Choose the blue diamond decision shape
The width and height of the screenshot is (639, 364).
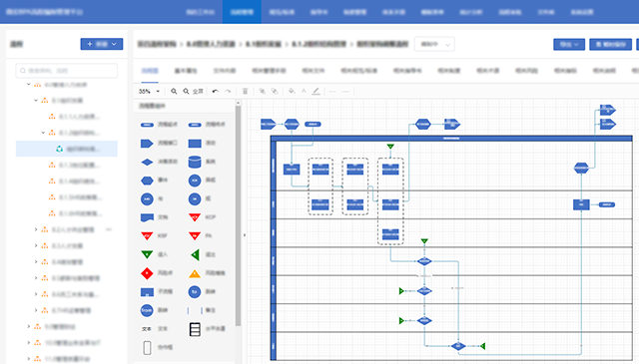[x=147, y=162]
